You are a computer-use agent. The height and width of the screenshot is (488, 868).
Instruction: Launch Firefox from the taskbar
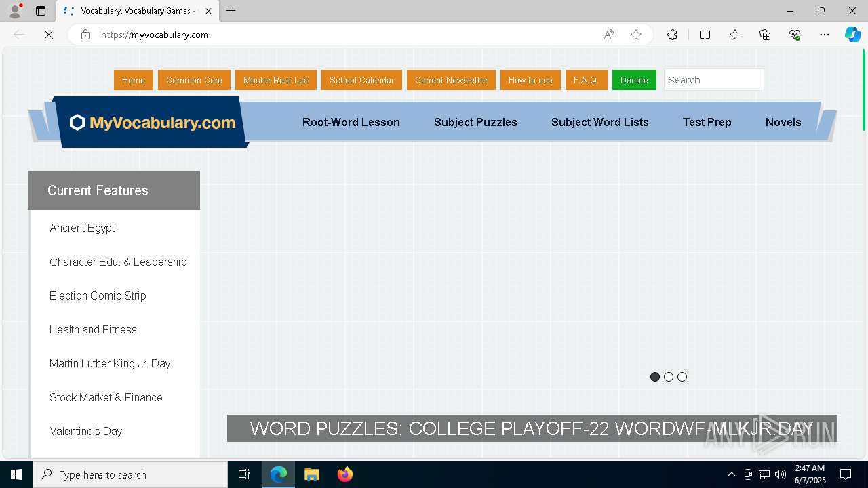point(345,474)
